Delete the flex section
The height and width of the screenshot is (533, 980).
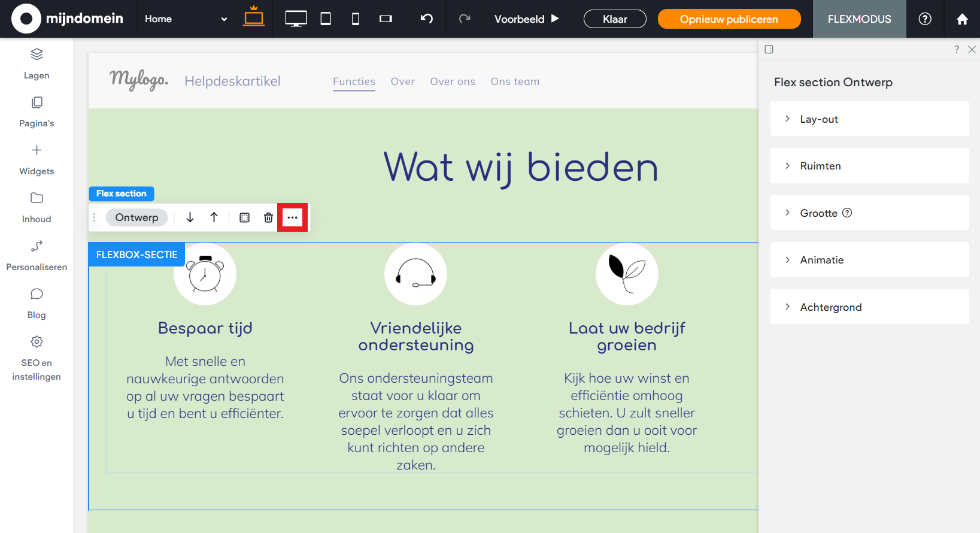tap(268, 217)
